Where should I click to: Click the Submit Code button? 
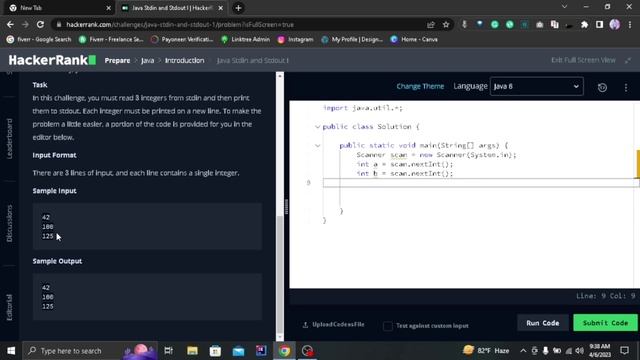point(605,323)
